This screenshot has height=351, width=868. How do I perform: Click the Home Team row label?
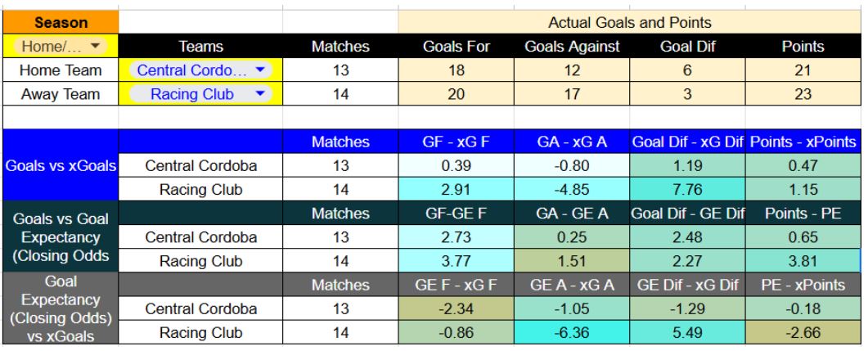pos(59,70)
